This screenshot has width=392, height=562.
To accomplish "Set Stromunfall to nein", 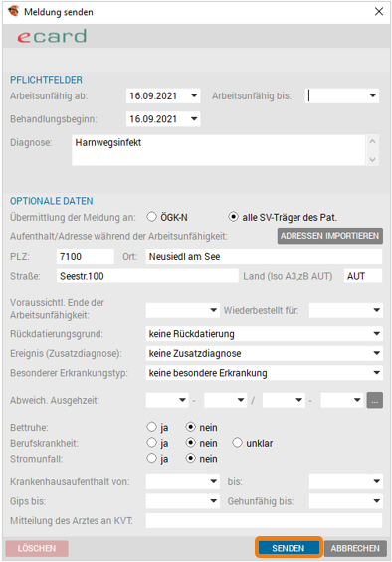I will coord(191,459).
